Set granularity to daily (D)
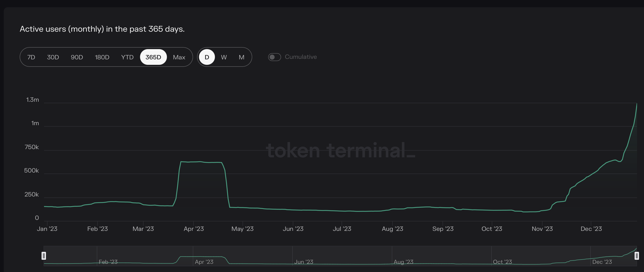This screenshot has width=644, height=272. 207,57
